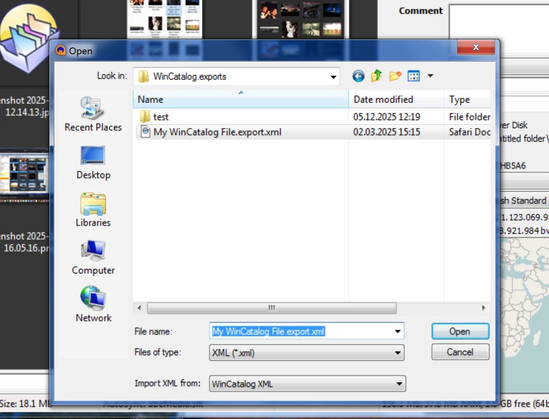The width and height of the screenshot is (549, 419).
Task: Click the WinCatalog logo in background
Action: [29, 38]
